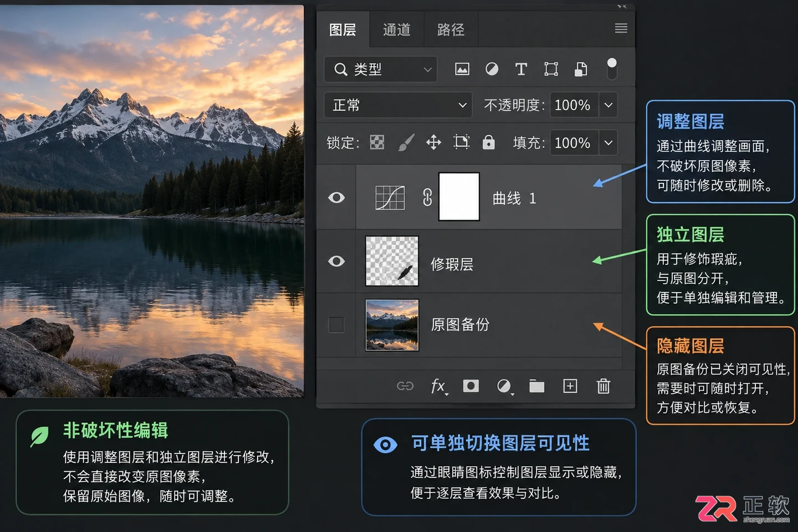Filter for shape layers icon
The image size is (798, 532).
[551, 69]
